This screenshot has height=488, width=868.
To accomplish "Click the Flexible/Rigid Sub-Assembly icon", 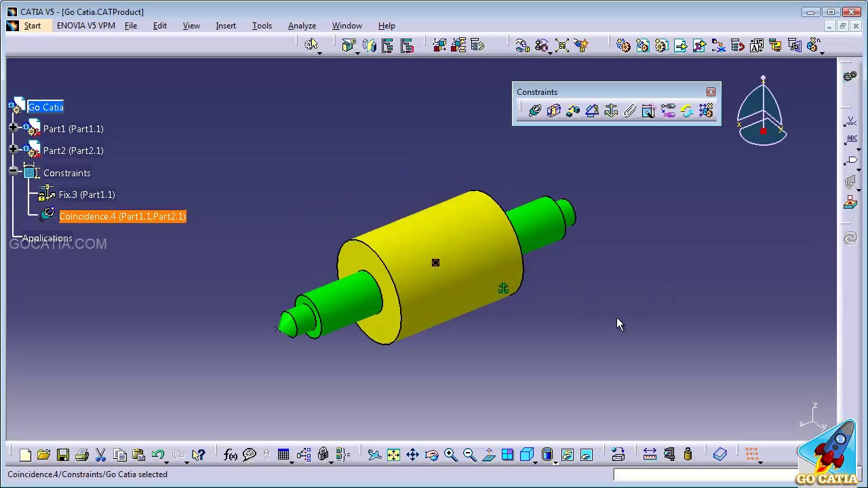I will click(x=668, y=110).
